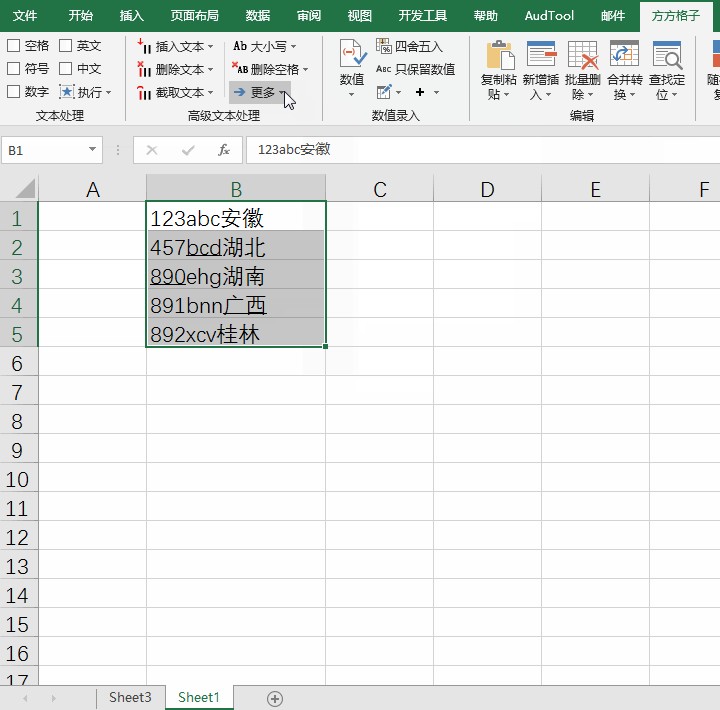Image resolution: width=720 pixels, height=710 pixels.
Task: Click the 复制粘贴 copy paste icon
Action: coord(500,54)
